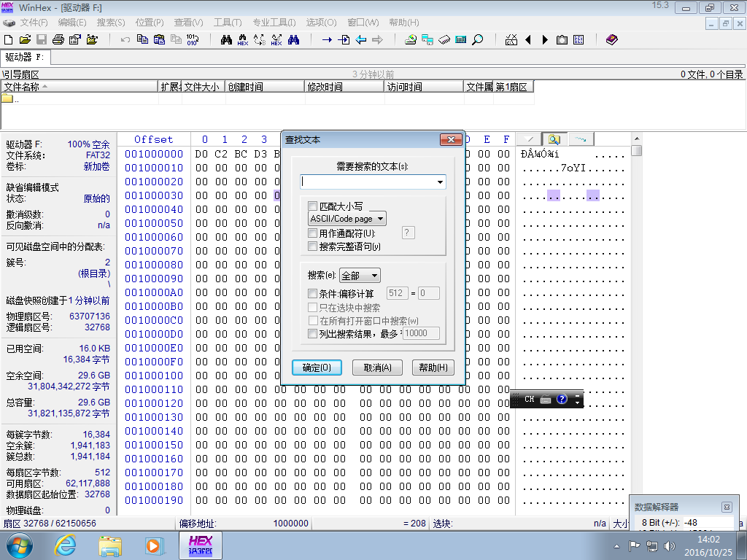747x560 pixels.
Task: Open the purple Help book icon
Action: tap(612, 39)
